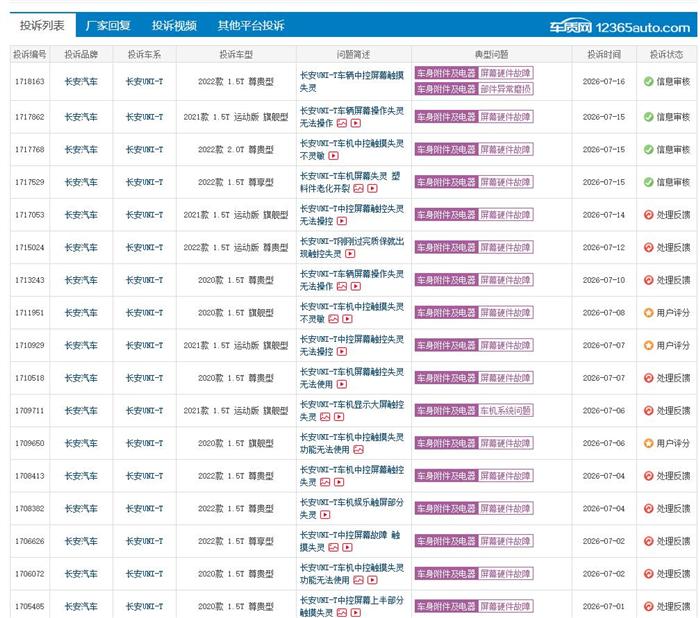Play the video attached to complaint 1717768
Image resolution: width=700 pixels, height=618 pixels.
pyautogui.click(x=333, y=156)
